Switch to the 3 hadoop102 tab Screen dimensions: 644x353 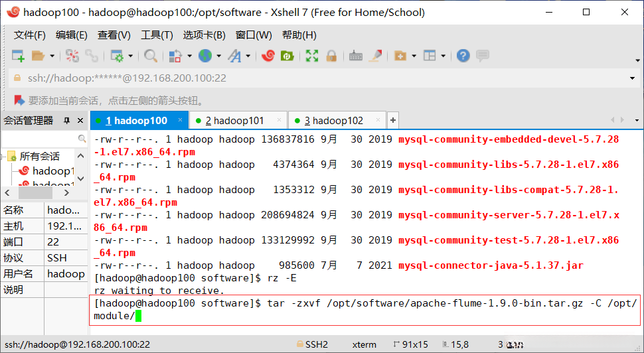coord(337,120)
